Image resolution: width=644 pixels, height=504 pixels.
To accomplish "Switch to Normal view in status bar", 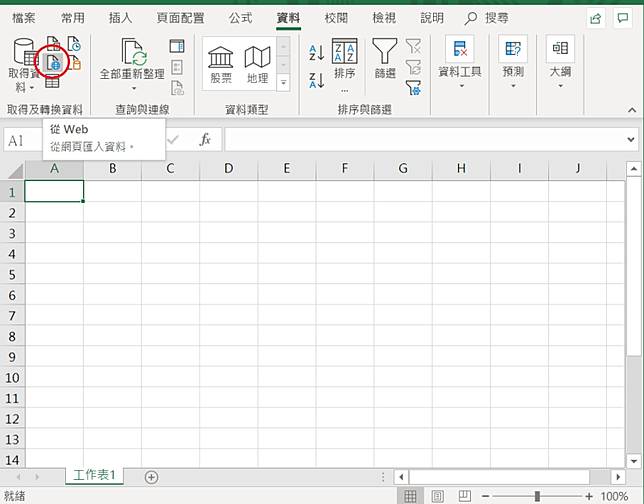I will point(410,496).
